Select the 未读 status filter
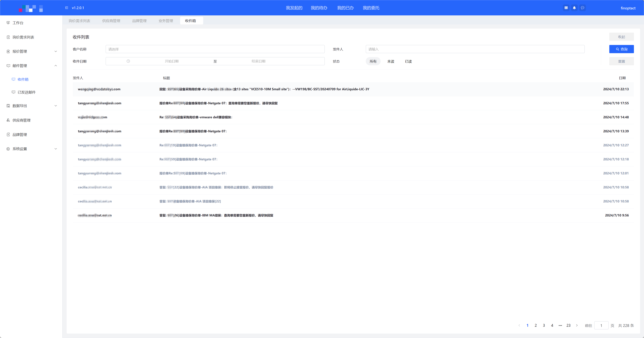 pos(391,62)
